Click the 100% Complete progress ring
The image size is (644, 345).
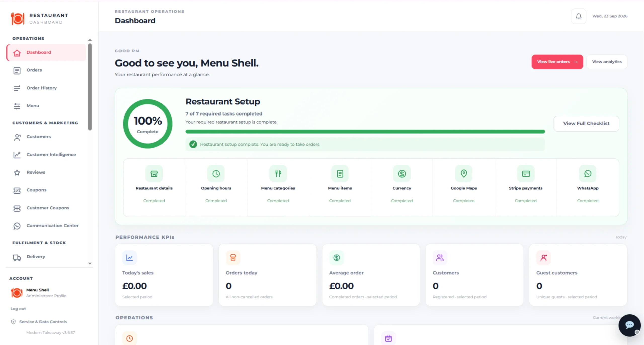click(148, 124)
